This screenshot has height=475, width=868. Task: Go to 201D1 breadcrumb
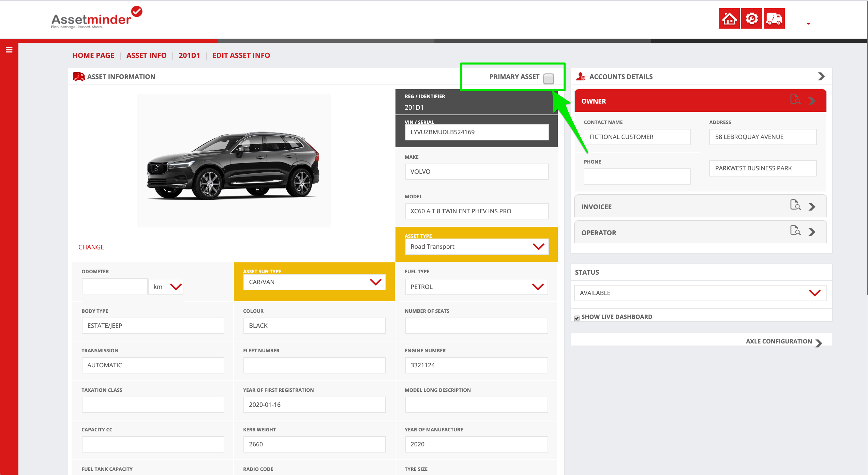pos(189,55)
